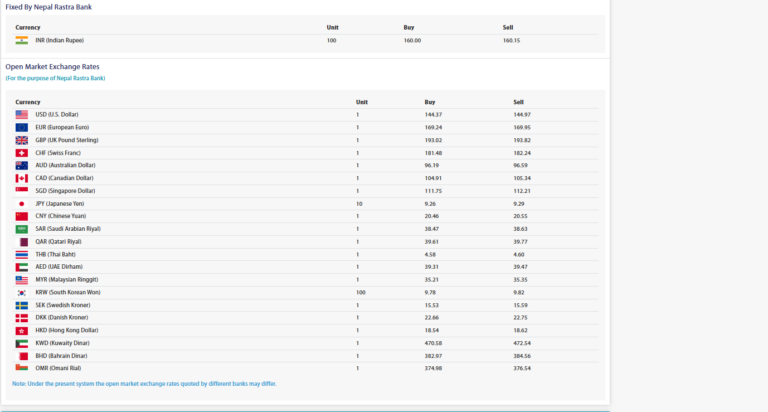Image resolution: width=768 pixels, height=412 pixels.
Task: Select the Qatar flag beside QAR
Action: 22,241
